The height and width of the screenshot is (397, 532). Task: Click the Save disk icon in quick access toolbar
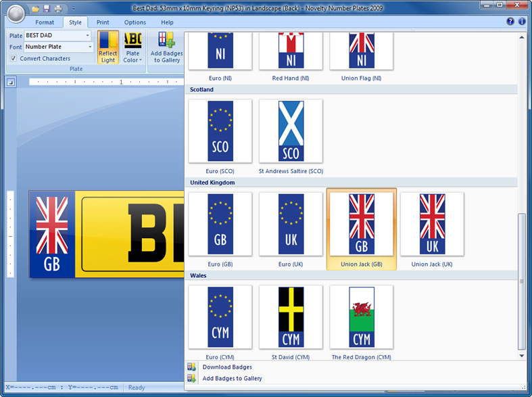47,9
